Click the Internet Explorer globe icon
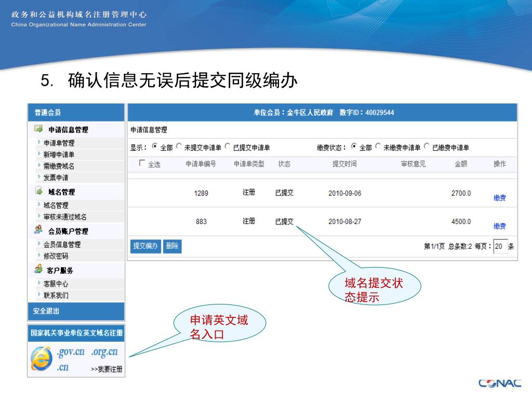Screen dimensions: 532x399 coord(42,357)
